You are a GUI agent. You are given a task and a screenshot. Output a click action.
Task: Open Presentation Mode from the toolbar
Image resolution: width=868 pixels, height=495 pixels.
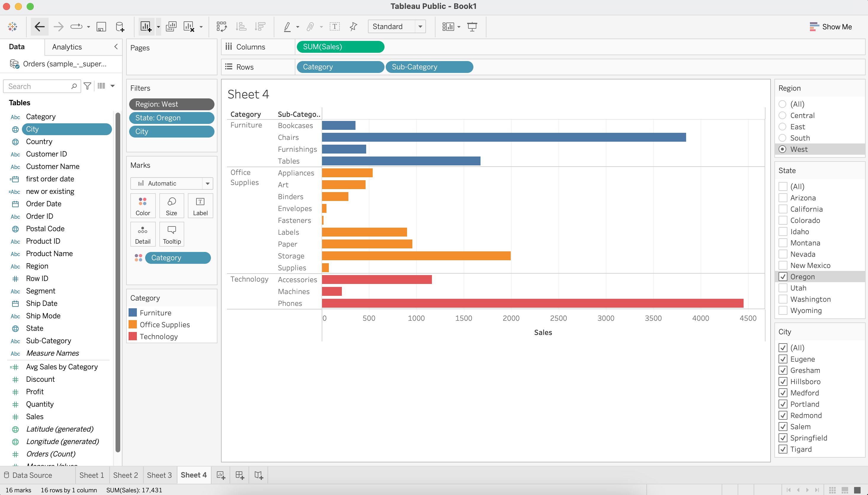[x=472, y=26]
